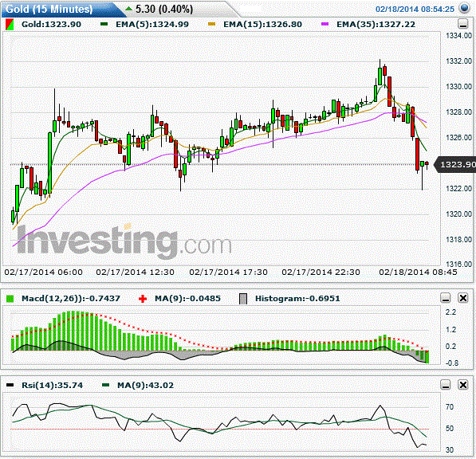Minimize the Macd indicator panel

click(x=446, y=298)
